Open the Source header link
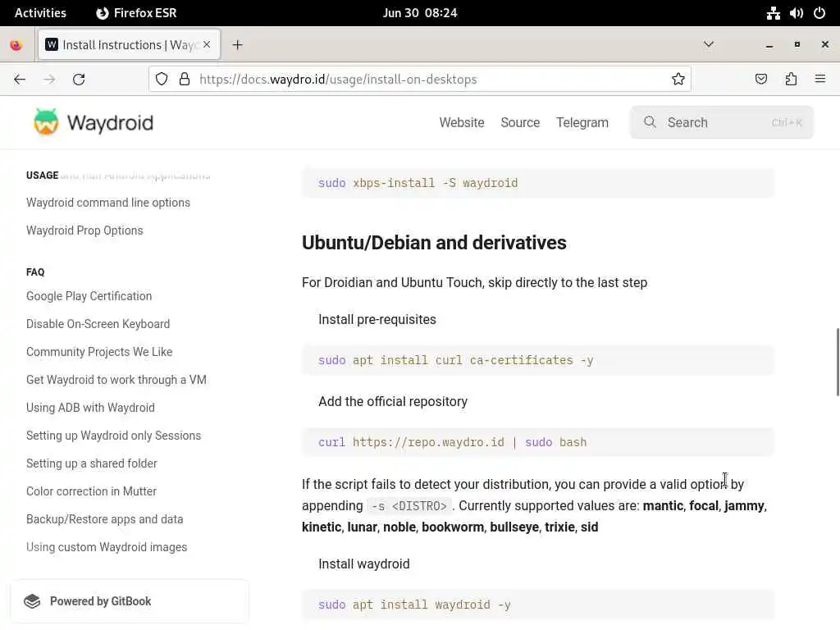 520,122
